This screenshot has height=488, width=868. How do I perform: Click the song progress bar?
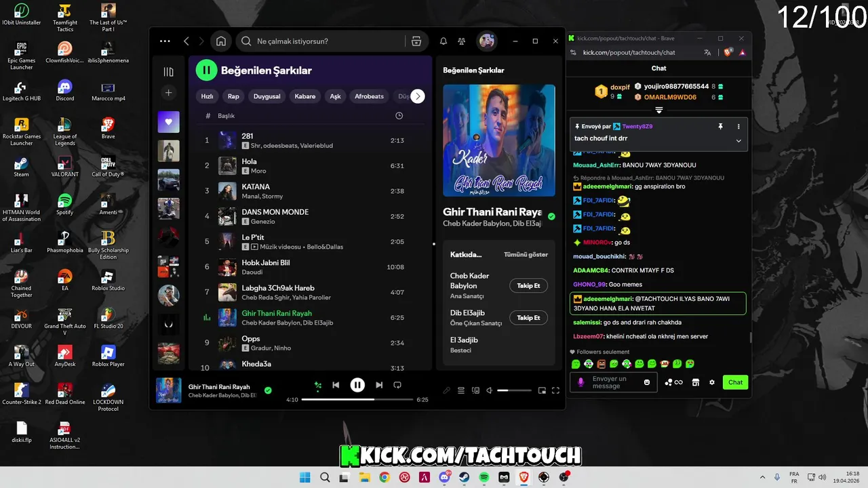pos(357,400)
